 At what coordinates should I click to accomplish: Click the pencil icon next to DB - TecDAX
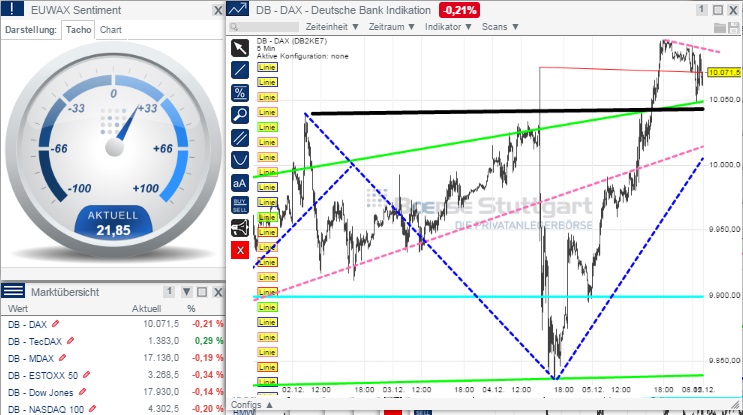point(71,340)
